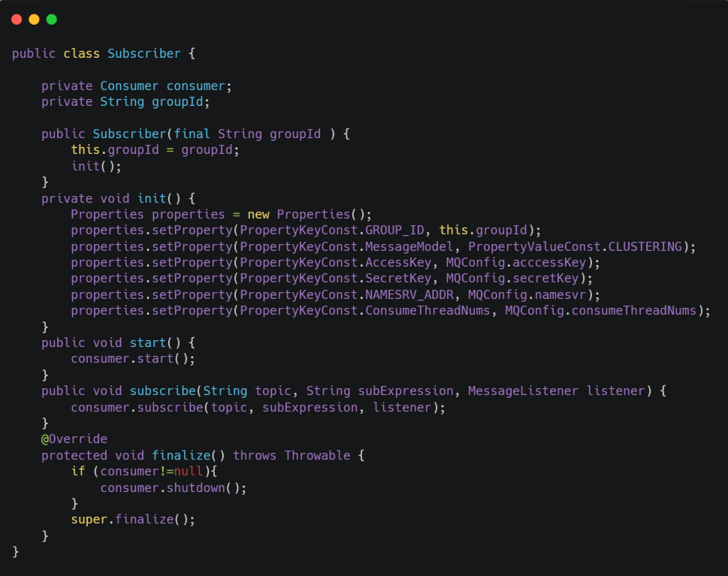Click 'PropertyKeyConst.MessageModel' key

pos(346,246)
